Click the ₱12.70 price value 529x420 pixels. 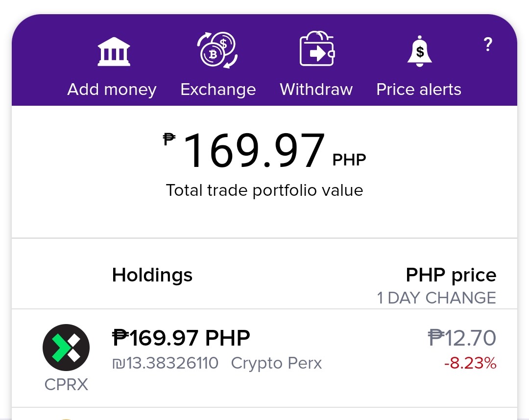pos(462,338)
